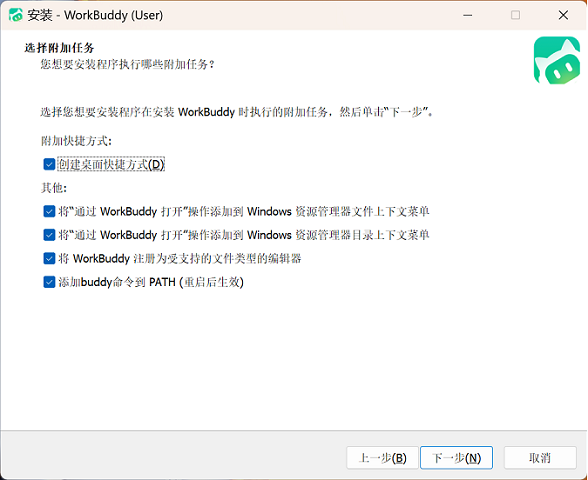This screenshot has height=480, width=588.
Task: Click the window title 安装 - WorkBuddy (User)
Action: 95,15
